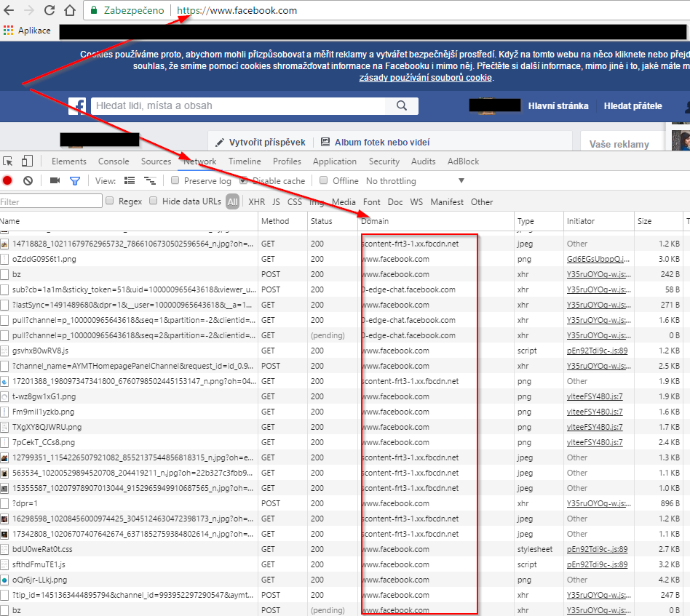Image resolution: width=690 pixels, height=616 pixels.
Task: Clear the network log icon
Action: click(x=28, y=180)
